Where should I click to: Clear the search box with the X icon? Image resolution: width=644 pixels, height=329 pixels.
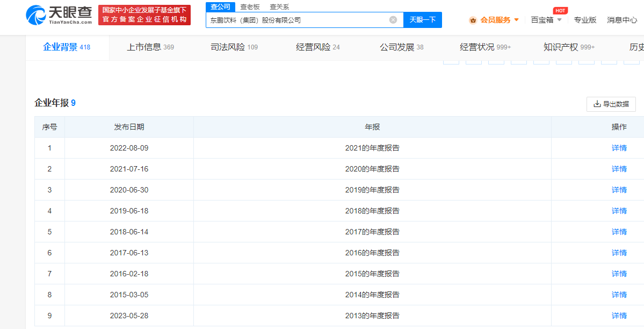tap(393, 20)
